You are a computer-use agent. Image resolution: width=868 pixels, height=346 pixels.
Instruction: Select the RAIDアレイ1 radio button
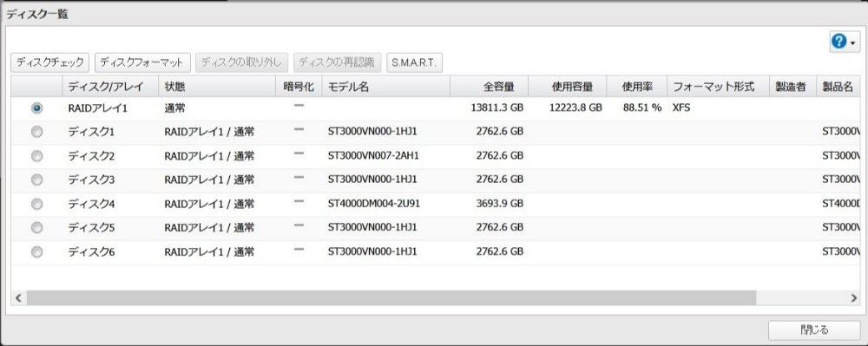coord(36,108)
